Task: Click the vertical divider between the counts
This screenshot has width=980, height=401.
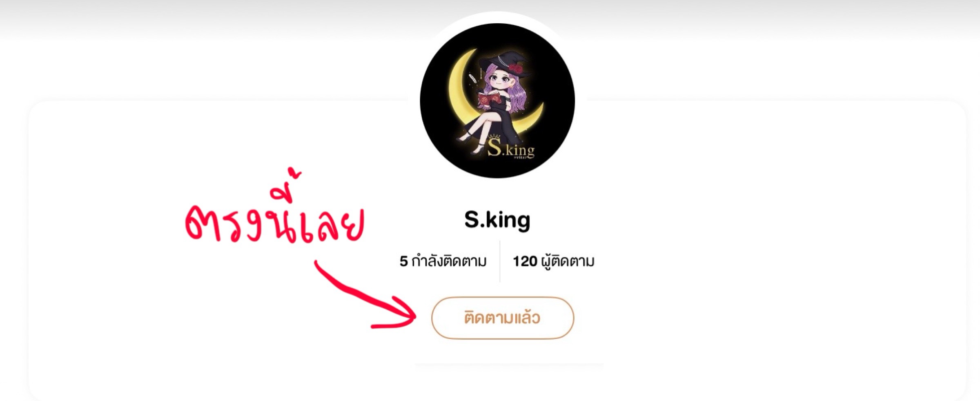Action: click(500, 261)
